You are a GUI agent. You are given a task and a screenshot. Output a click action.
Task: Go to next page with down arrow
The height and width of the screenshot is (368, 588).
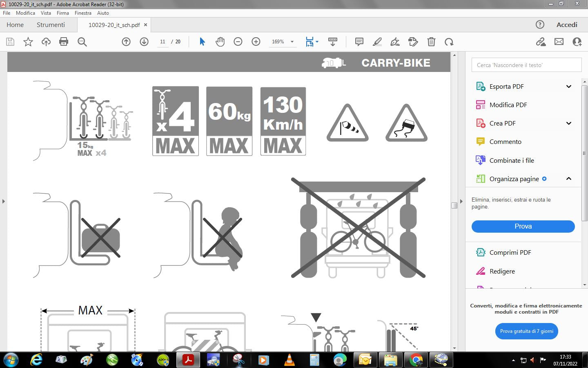pos(144,42)
